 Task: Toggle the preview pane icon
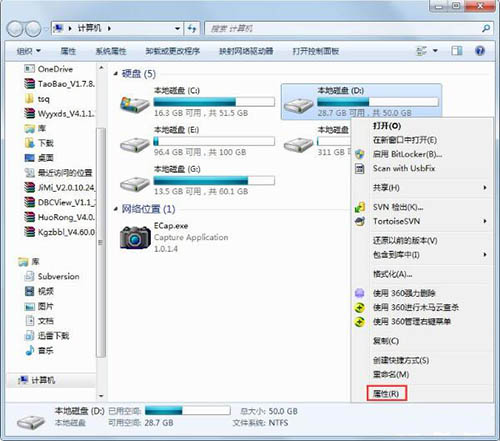point(456,51)
